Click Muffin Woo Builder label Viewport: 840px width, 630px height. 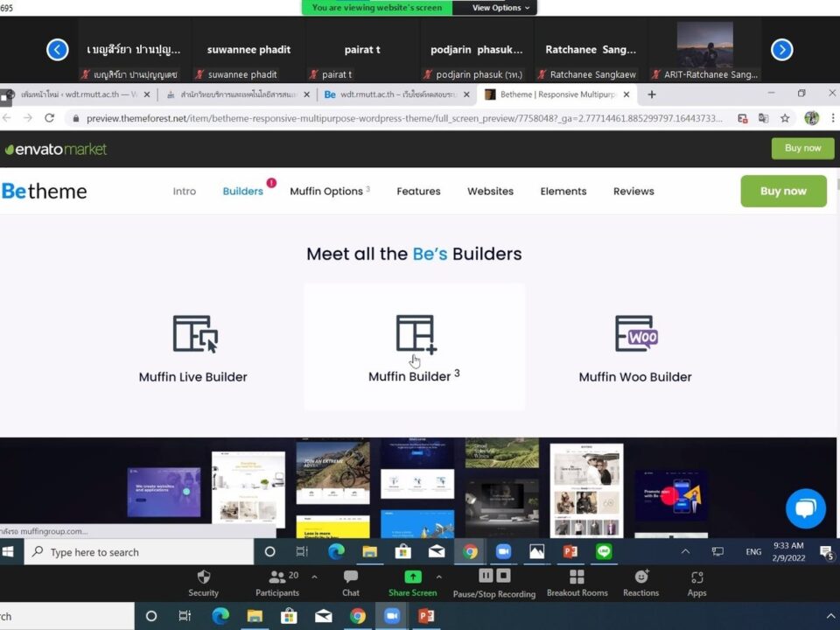[x=635, y=377]
